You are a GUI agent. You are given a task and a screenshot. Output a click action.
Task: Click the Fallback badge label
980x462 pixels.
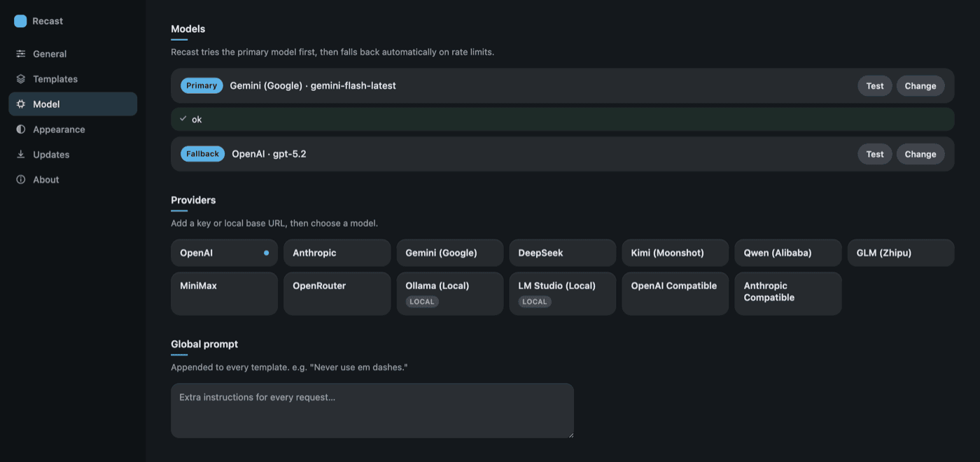click(202, 154)
